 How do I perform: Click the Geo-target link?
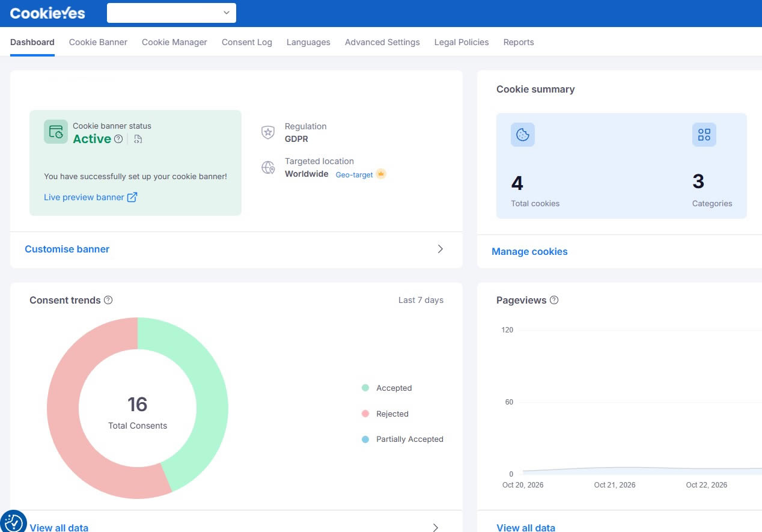[355, 174]
